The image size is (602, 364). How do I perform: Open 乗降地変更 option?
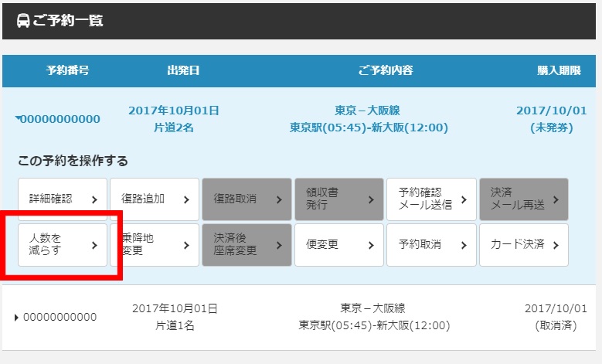pos(155,245)
